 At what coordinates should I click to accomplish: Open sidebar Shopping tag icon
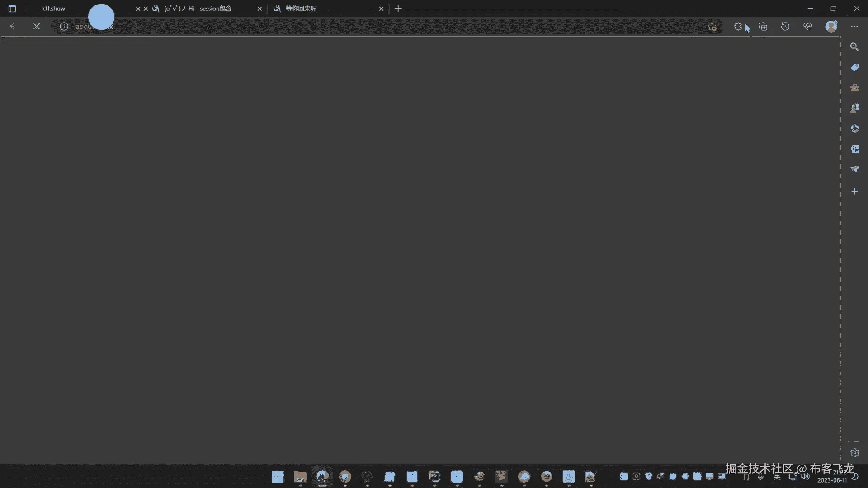[x=854, y=67]
